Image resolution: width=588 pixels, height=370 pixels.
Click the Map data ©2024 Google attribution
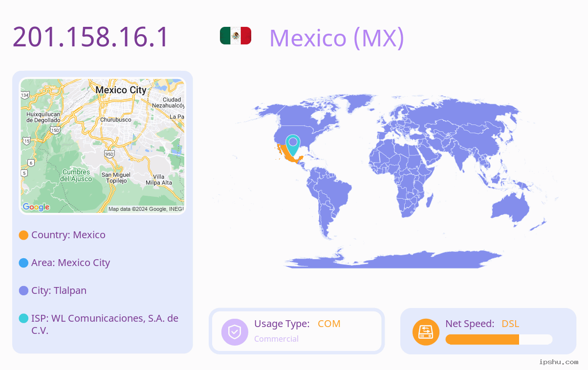coord(145,209)
